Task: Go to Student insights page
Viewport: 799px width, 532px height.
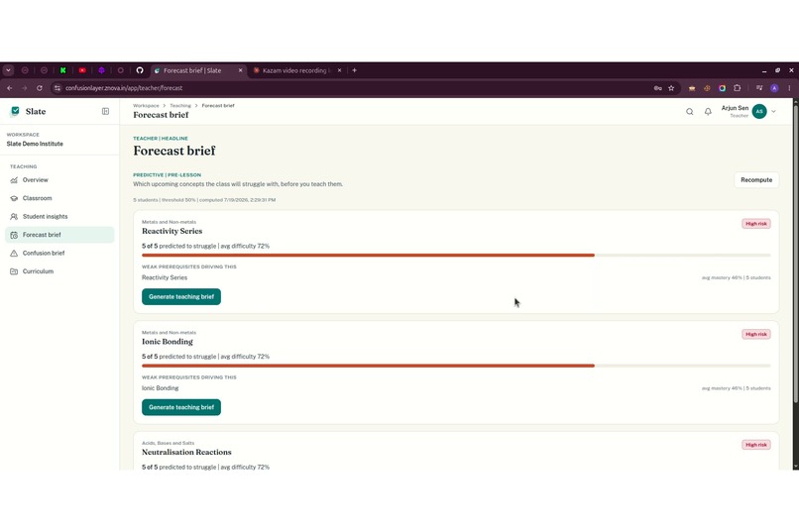Action: click(59, 217)
